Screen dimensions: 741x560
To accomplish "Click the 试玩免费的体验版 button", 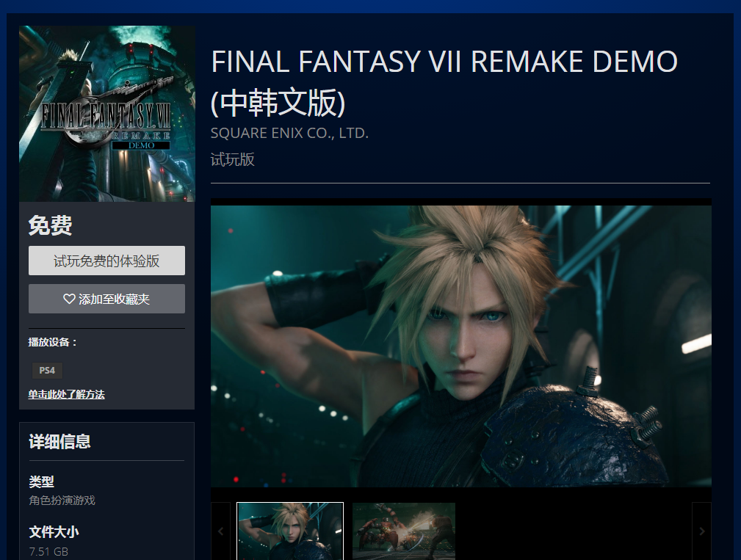I will (x=106, y=261).
